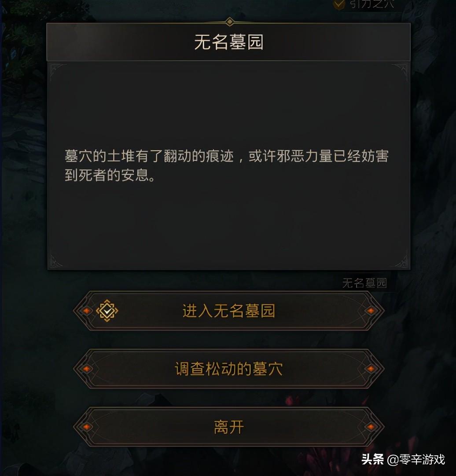Click left orange gem on 离开 button
Image resolution: width=456 pixels, height=476 pixels.
click(x=87, y=427)
